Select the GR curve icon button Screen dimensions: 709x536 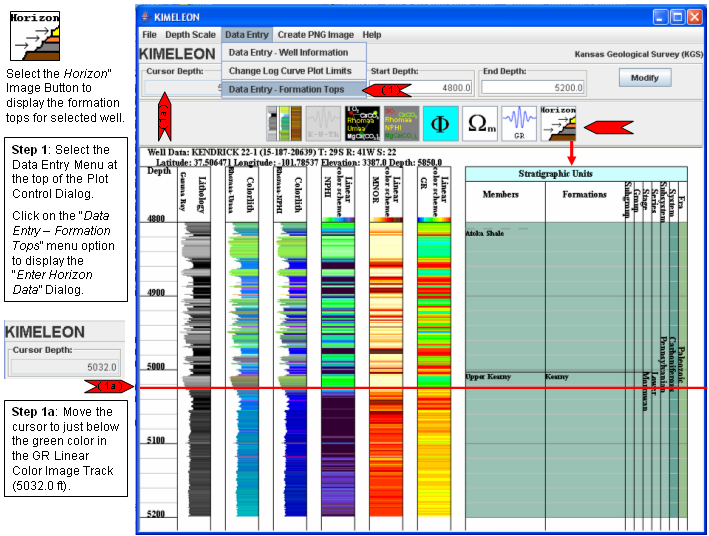[519, 124]
